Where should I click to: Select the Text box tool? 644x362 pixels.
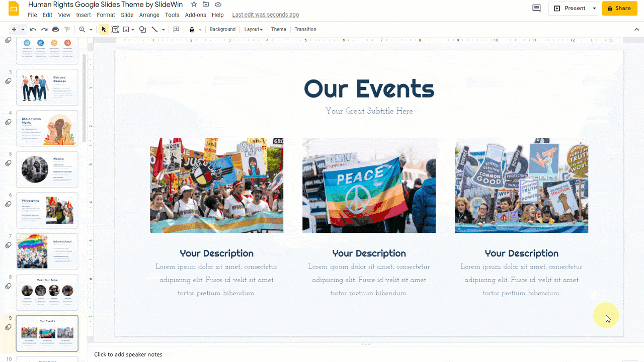tap(115, 30)
